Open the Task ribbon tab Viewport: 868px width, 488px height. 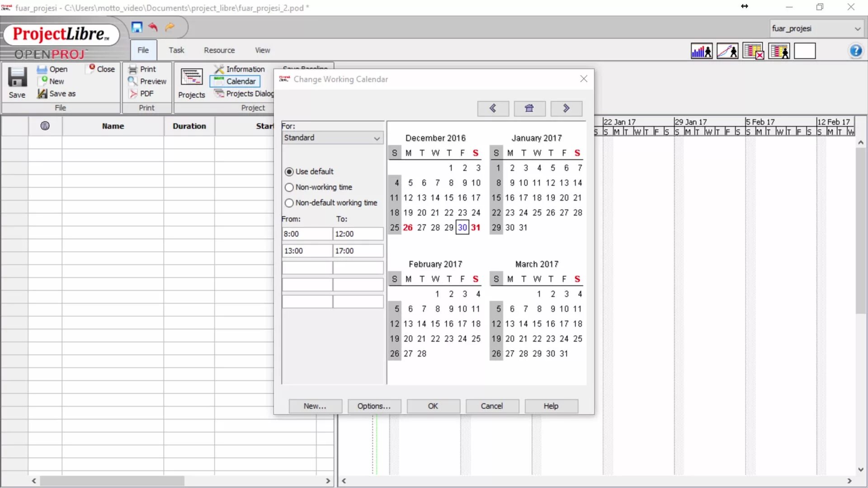click(x=176, y=50)
